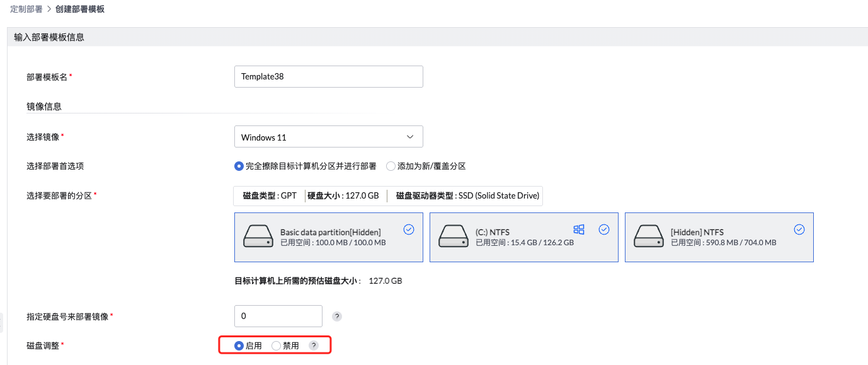Click the Windows logo on the (C:) partition
The image size is (868, 365).
pos(579,229)
